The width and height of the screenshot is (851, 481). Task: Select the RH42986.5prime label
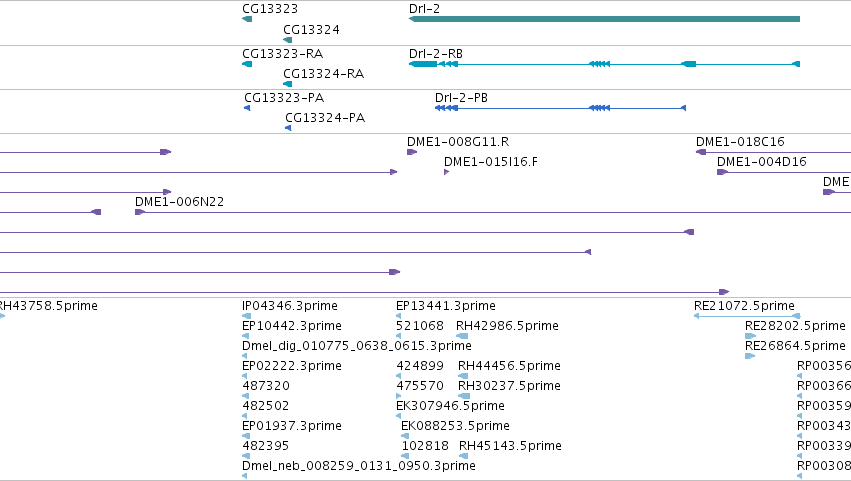[x=507, y=326]
